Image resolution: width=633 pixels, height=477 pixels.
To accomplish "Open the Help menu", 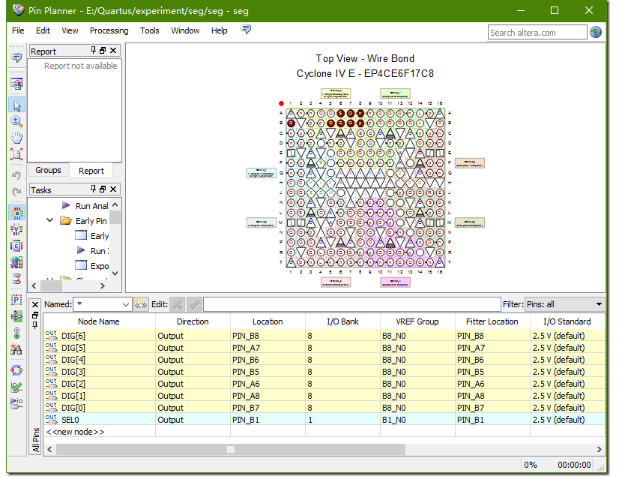I will coord(219,31).
